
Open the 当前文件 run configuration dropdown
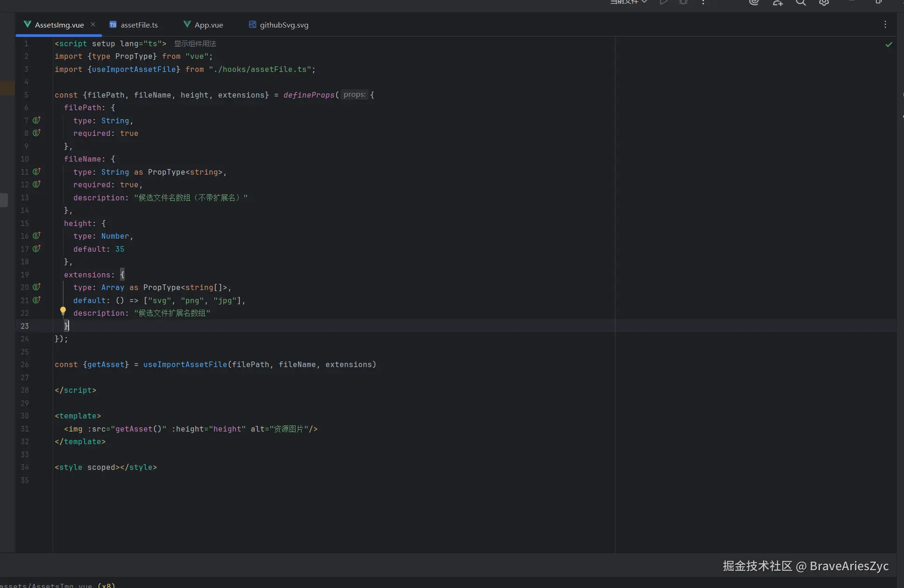tap(629, 2)
